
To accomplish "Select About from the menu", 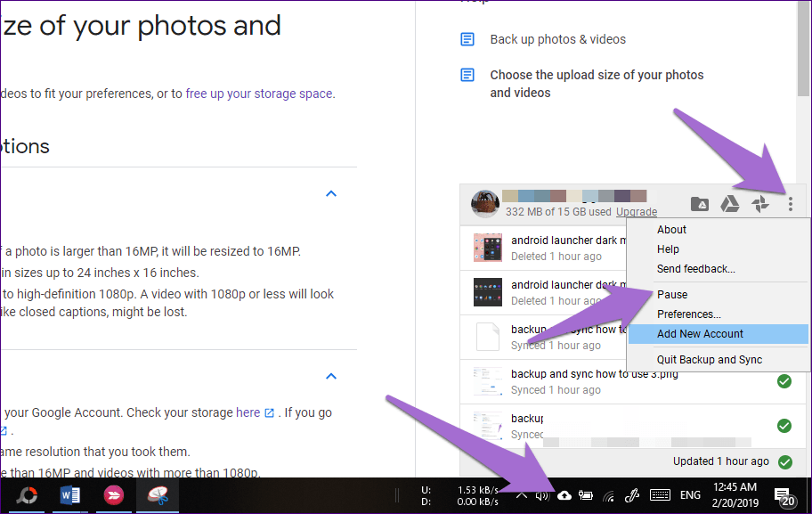I will 671,230.
